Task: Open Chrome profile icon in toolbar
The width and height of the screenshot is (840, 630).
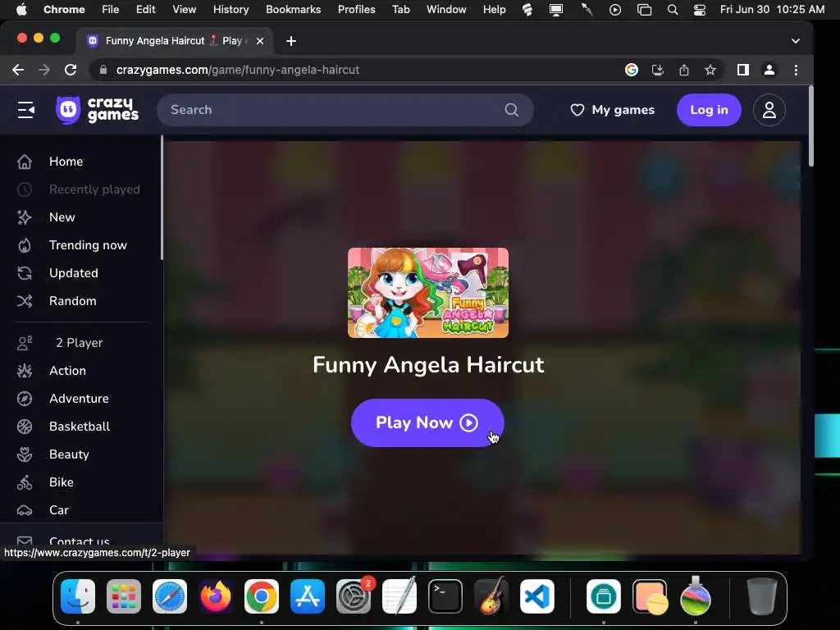Action: [x=769, y=70]
